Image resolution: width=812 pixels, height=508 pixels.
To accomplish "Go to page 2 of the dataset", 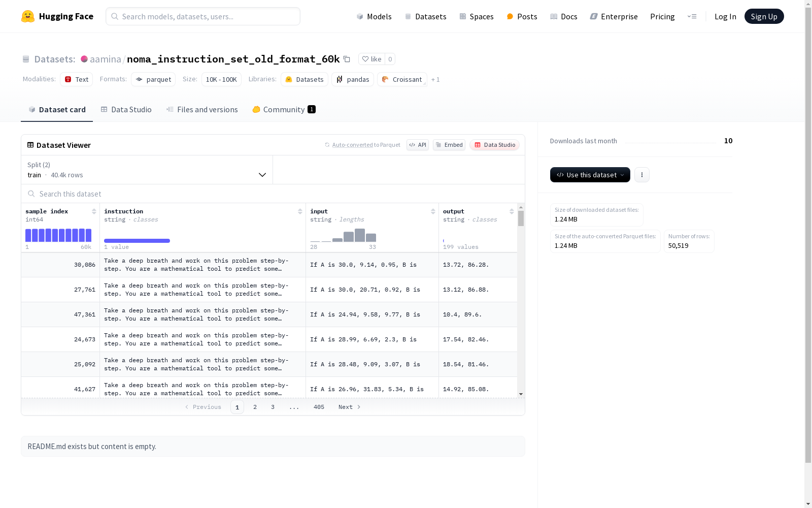I will pos(255,407).
